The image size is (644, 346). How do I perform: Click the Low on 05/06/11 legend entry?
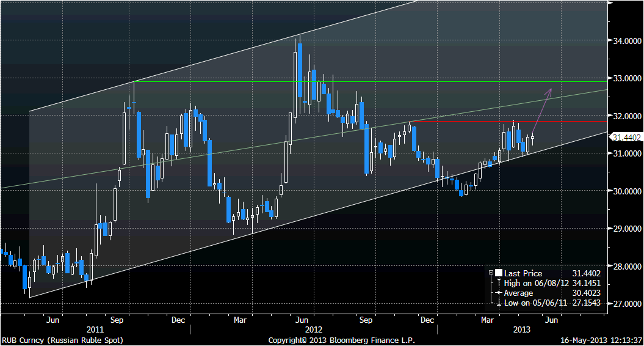(x=535, y=303)
